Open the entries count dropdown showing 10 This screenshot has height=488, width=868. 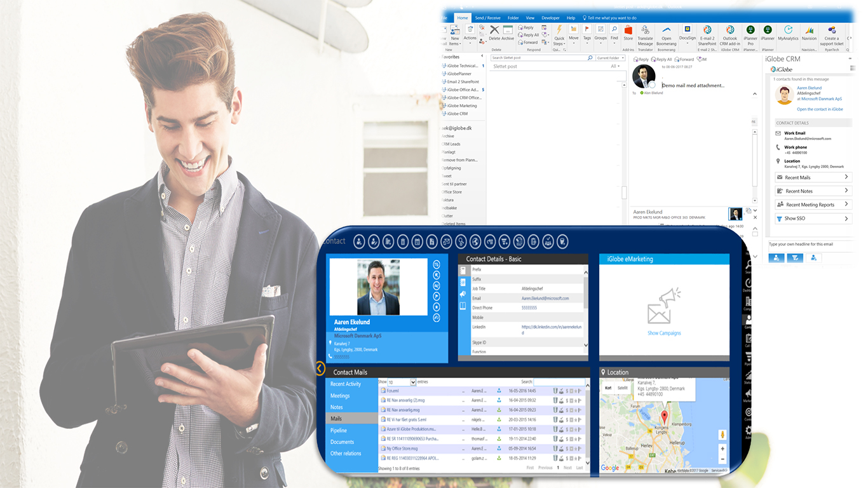tap(402, 382)
